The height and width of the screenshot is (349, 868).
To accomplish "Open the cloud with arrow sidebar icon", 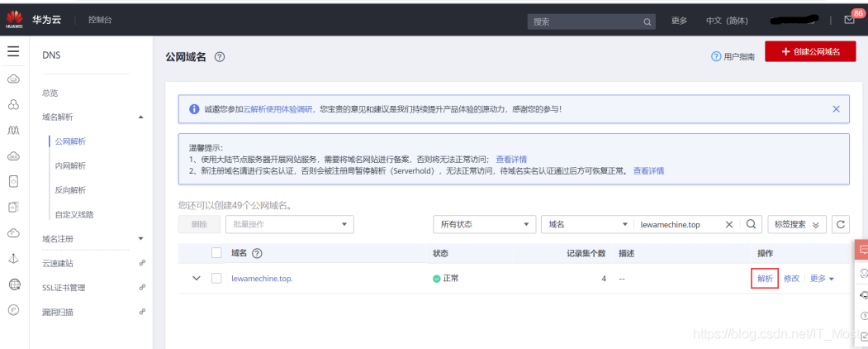I will 14,233.
